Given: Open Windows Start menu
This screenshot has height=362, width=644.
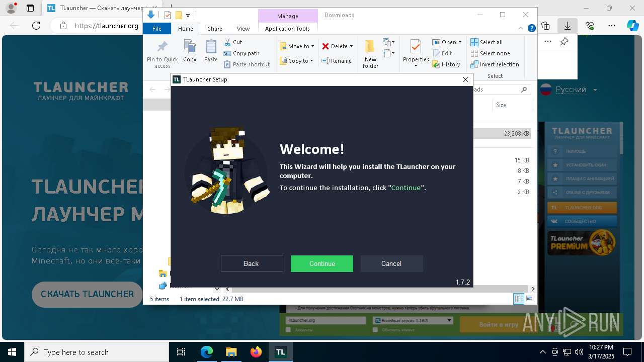Looking at the screenshot, I should (12, 352).
